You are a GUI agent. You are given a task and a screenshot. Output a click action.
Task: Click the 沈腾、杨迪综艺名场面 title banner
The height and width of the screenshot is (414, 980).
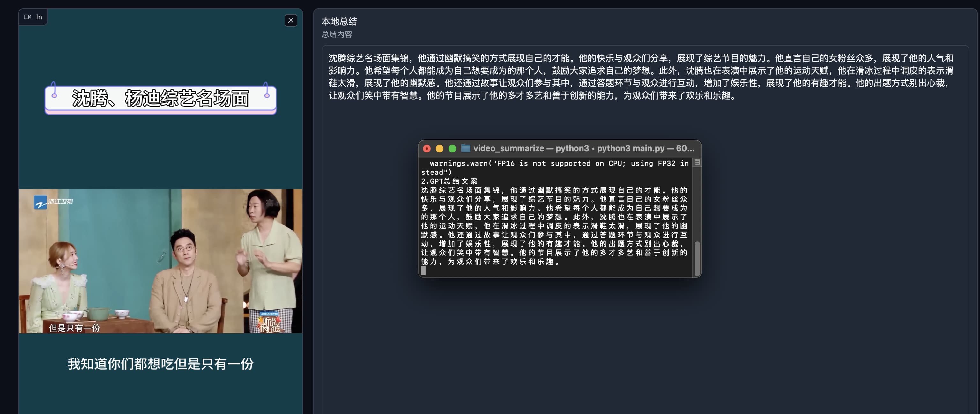[160, 99]
